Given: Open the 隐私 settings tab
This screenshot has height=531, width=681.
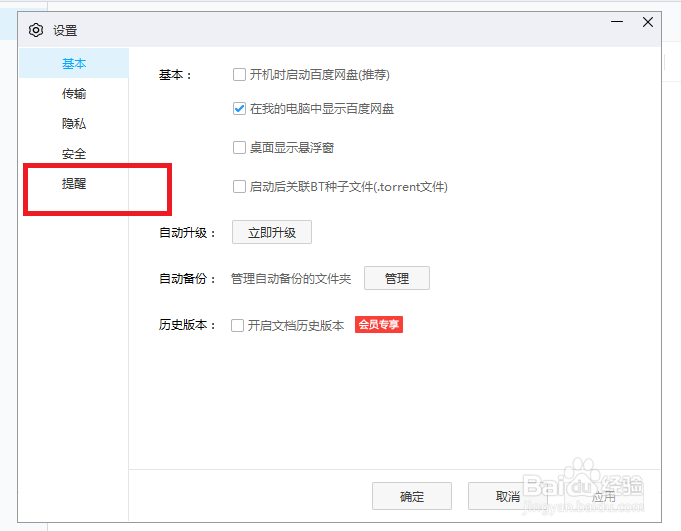Looking at the screenshot, I should pyautogui.click(x=74, y=124).
